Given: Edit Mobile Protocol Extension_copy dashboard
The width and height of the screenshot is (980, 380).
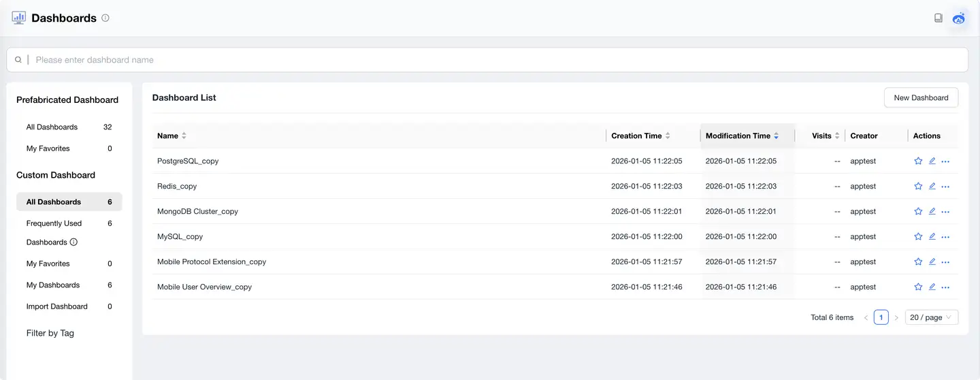Looking at the screenshot, I should coord(932,262).
